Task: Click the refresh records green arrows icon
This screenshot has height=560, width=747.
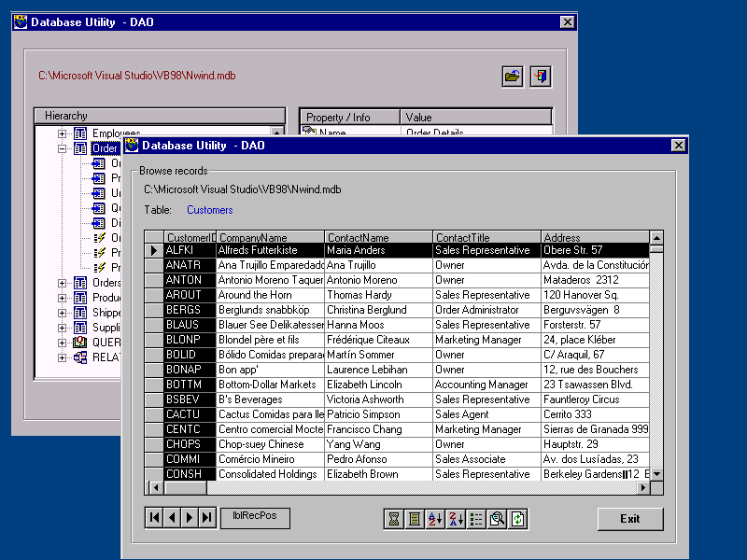Action: 518,519
